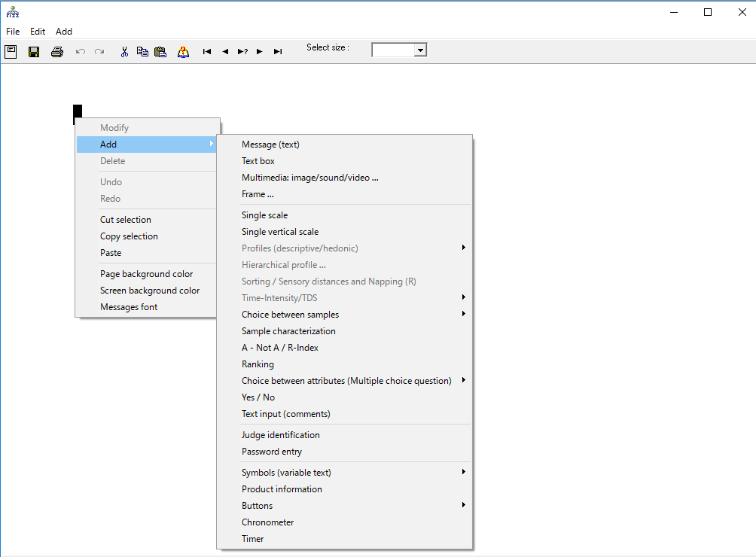The image size is (756, 557).
Task: Click the colorful wizard toolbar icon
Action: (183, 51)
